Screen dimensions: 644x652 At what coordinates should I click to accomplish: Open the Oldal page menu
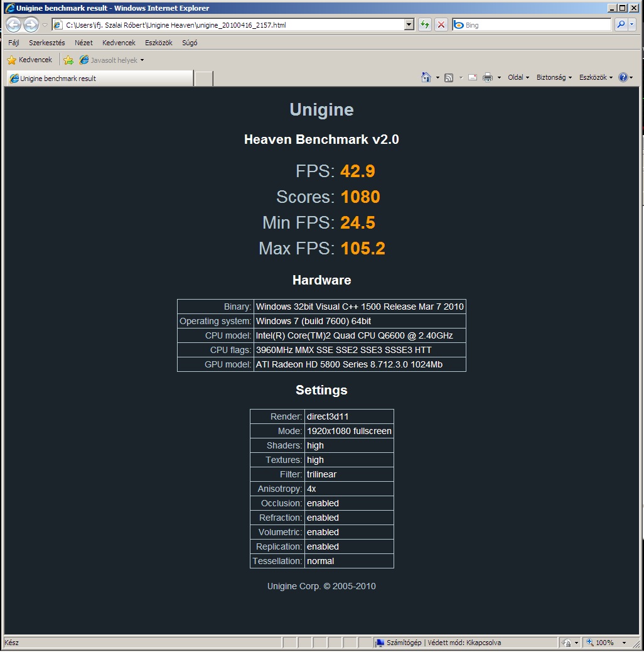click(518, 77)
